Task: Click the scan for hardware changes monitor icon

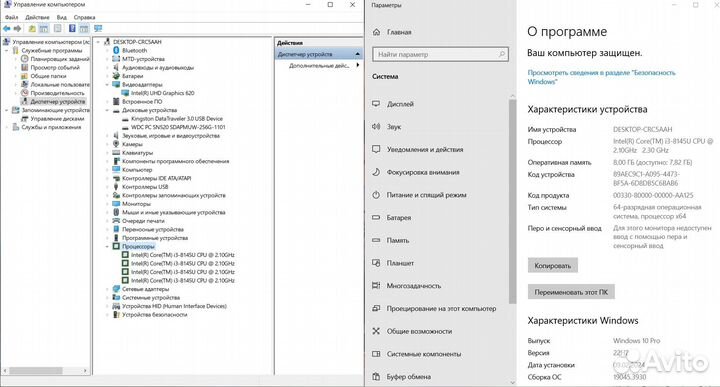Action: pyautogui.click(x=98, y=28)
